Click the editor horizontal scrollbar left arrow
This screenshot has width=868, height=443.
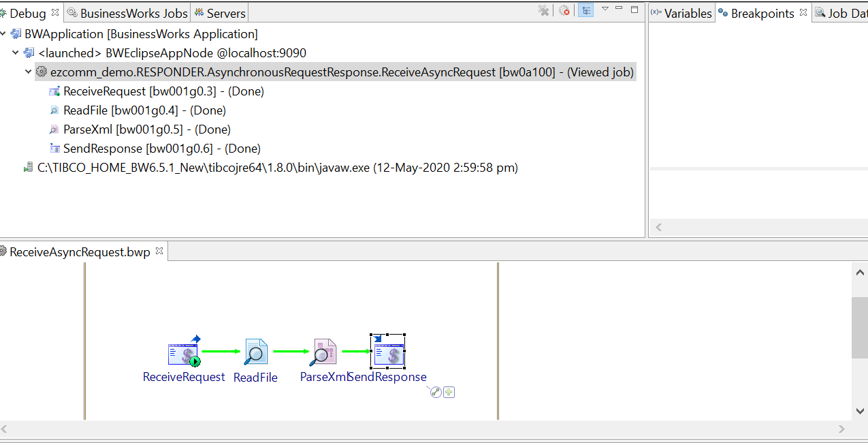click(x=5, y=429)
